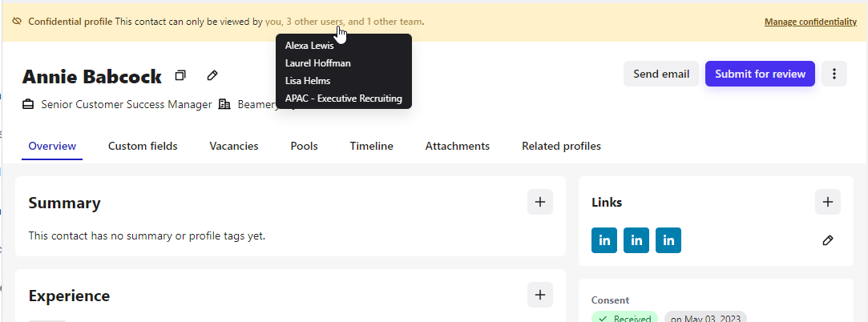Click the company building icon beside Beamery
This screenshot has width=868, height=322.
224,104
